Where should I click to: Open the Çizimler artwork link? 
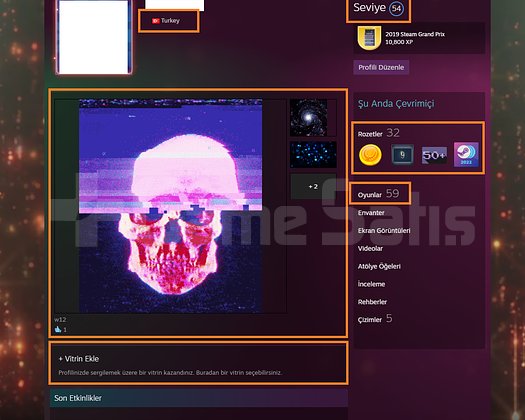(370, 320)
